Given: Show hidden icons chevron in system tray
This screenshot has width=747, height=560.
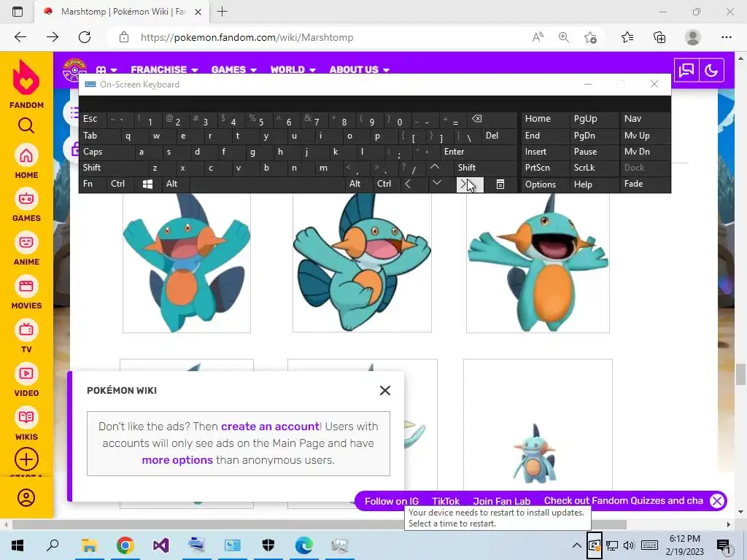Looking at the screenshot, I should click(576, 545).
